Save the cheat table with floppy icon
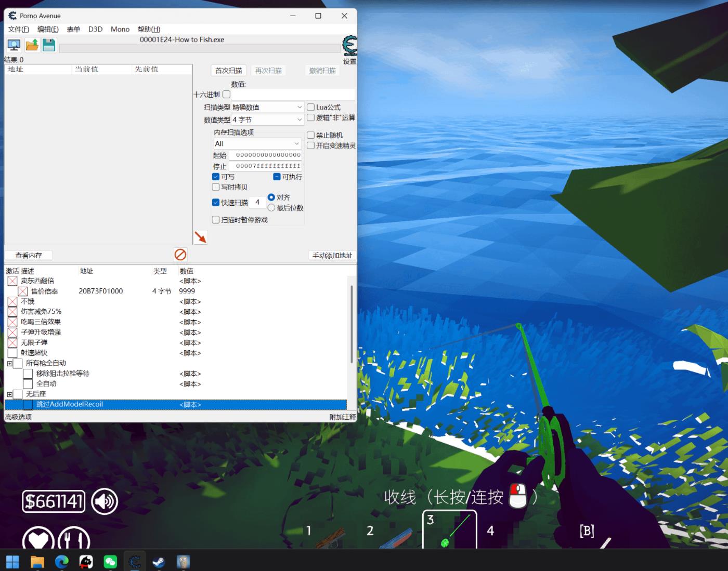Image resolution: width=728 pixels, height=571 pixels. point(49,45)
